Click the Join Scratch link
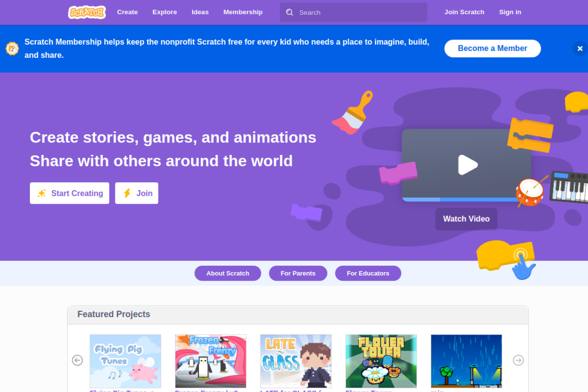588x392 pixels. point(464,12)
